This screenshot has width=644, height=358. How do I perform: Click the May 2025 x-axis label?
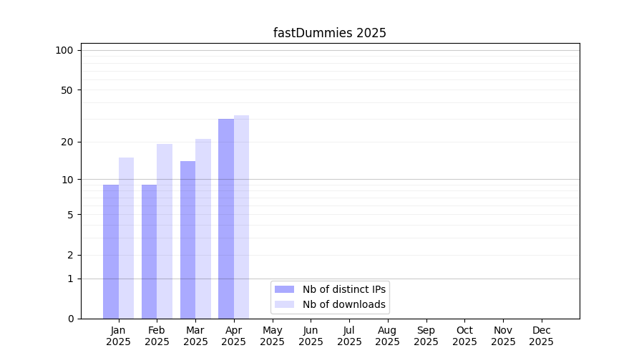click(273, 336)
